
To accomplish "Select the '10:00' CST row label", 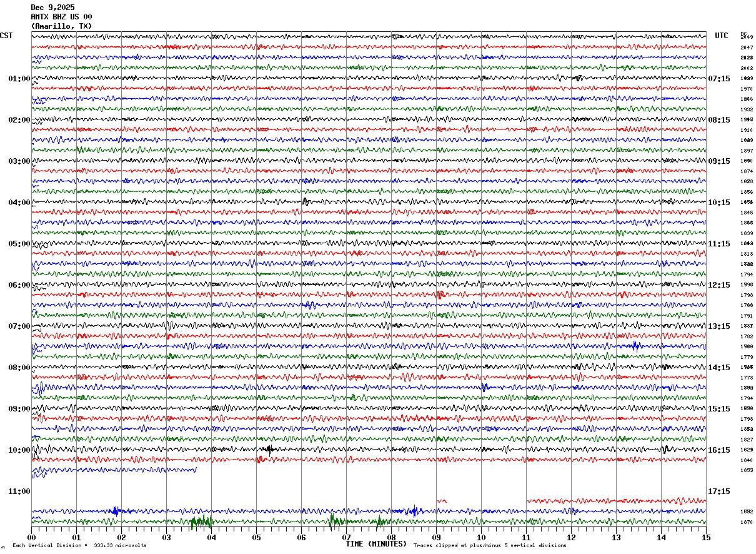I will 19,450.
